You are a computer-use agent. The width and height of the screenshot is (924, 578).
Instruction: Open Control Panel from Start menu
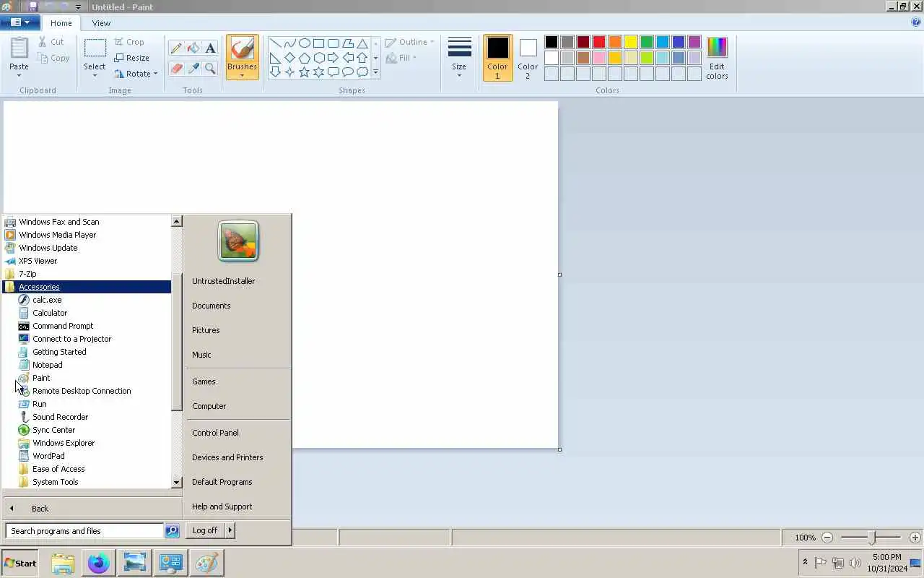click(x=215, y=433)
